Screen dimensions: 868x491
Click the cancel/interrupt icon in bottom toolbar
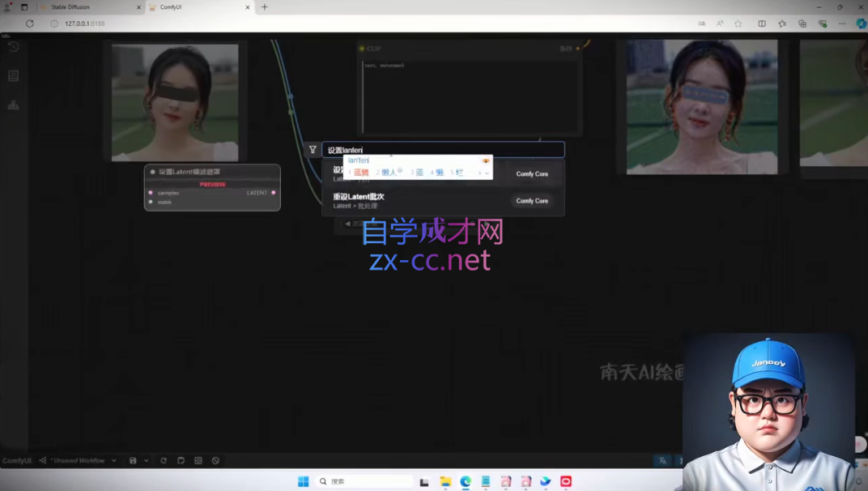coord(215,460)
